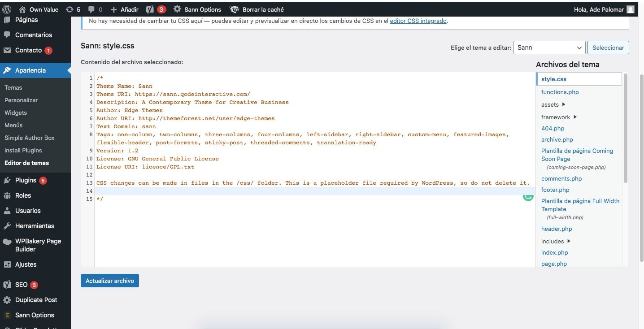Open header.php in theme files

coord(557,229)
